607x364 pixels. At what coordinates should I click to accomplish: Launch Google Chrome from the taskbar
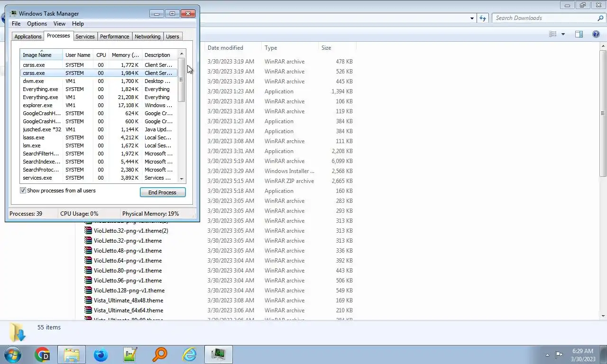pyautogui.click(x=42, y=355)
